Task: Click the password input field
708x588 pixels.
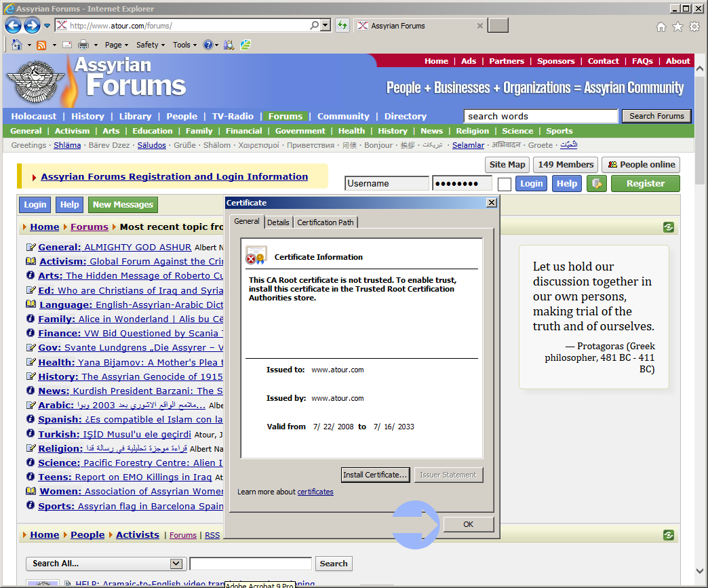Action: (462, 183)
